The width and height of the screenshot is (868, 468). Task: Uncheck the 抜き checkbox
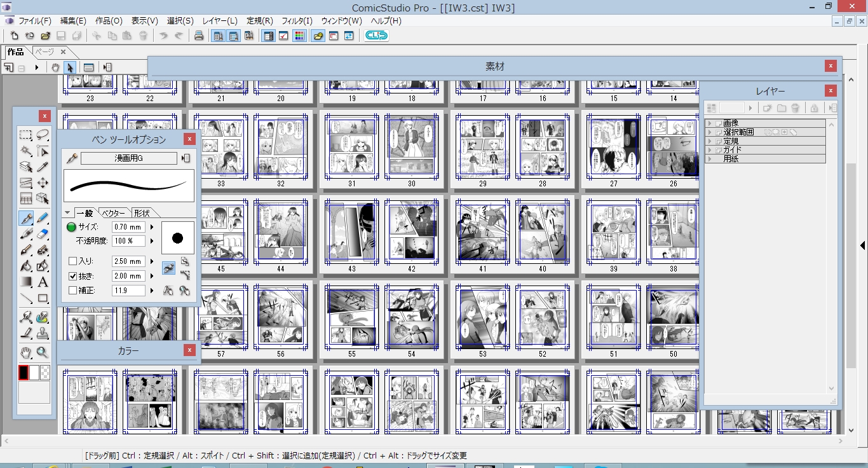pyautogui.click(x=72, y=276)
